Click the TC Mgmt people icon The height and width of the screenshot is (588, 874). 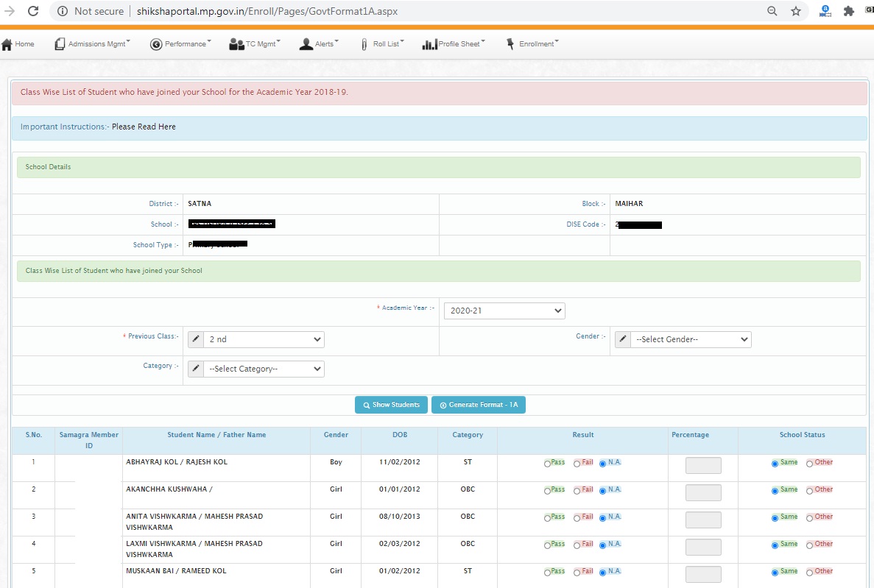236,44
